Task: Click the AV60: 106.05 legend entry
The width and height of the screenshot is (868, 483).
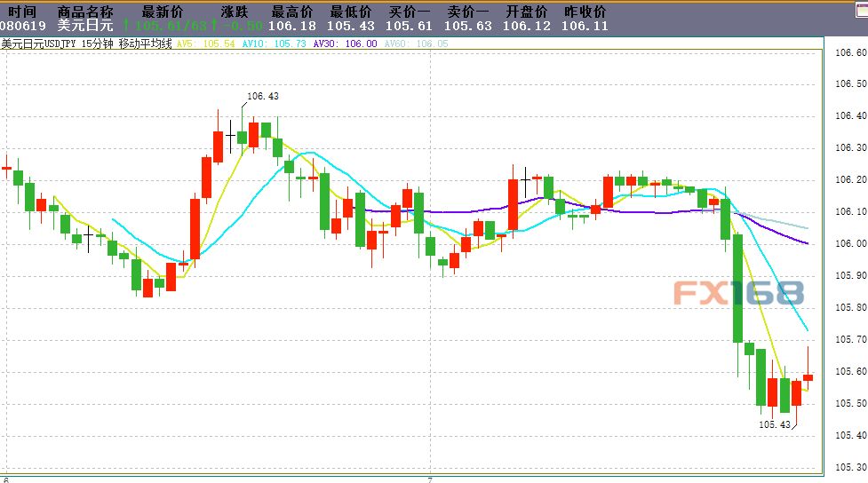Action: [417, 44]
